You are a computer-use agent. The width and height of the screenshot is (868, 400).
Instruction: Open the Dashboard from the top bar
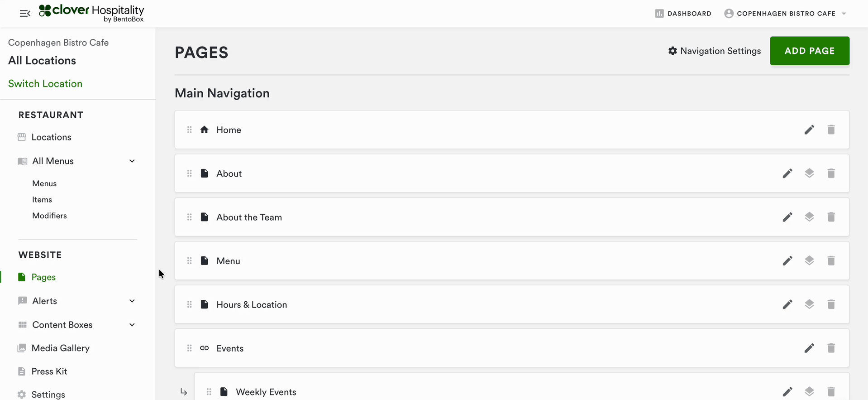[x=683, y=14]
